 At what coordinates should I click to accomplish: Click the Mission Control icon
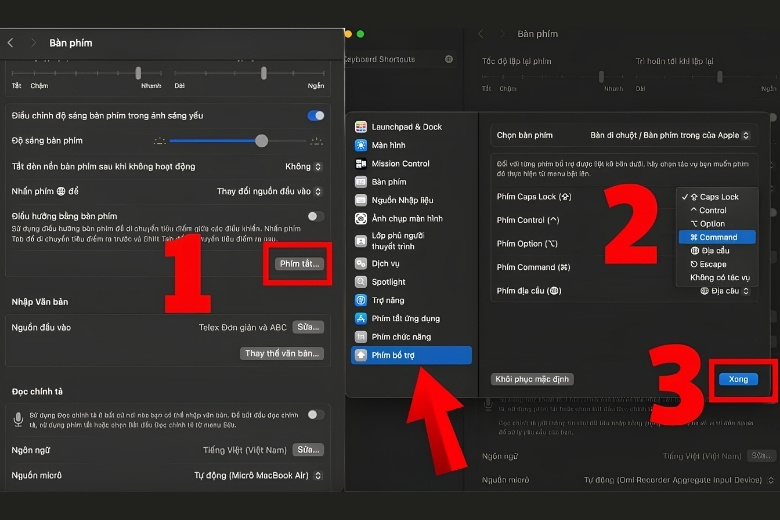361,164
